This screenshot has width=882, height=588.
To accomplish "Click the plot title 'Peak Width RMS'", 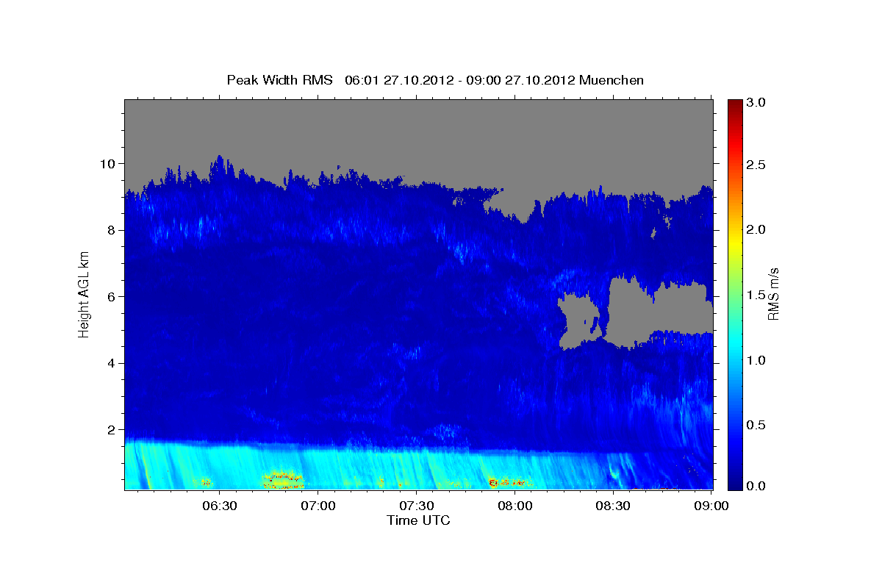I will (x=279, y=80).
